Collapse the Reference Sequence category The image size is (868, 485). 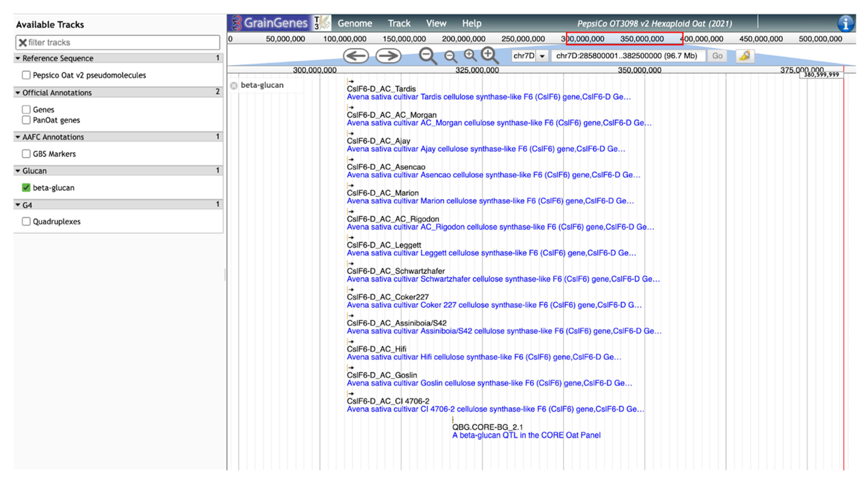pyautogui.click(x=18, y=58)
